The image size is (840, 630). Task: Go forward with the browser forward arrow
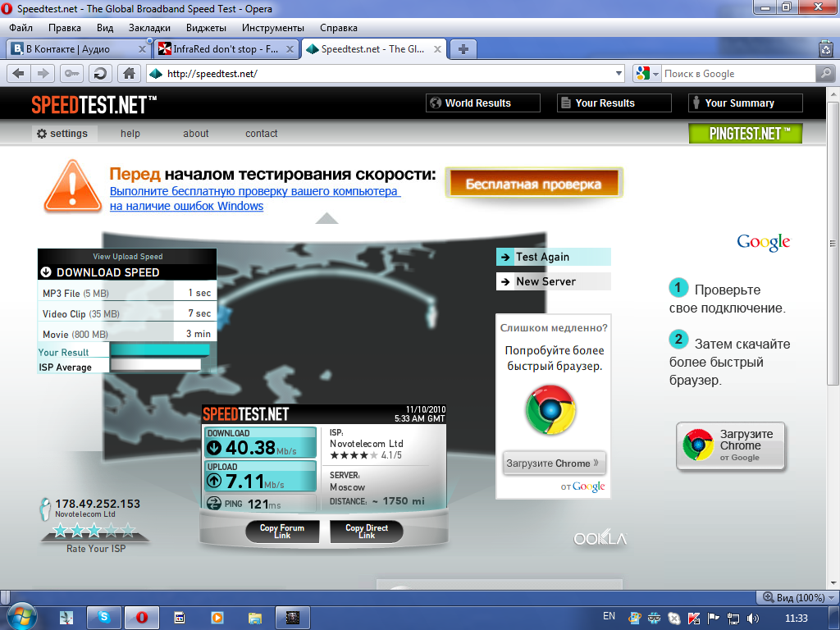click(43, 73)
